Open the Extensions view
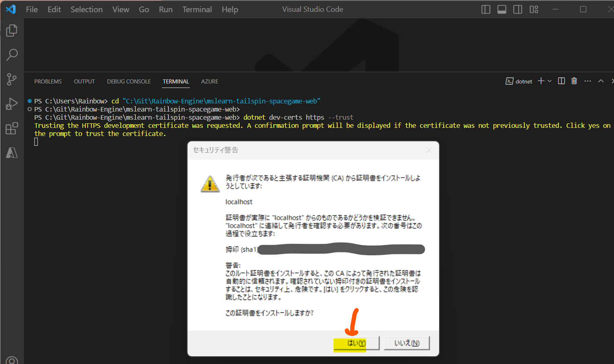Image resolution: width=614 pixels, height=364 pixels. click(12, 129)
